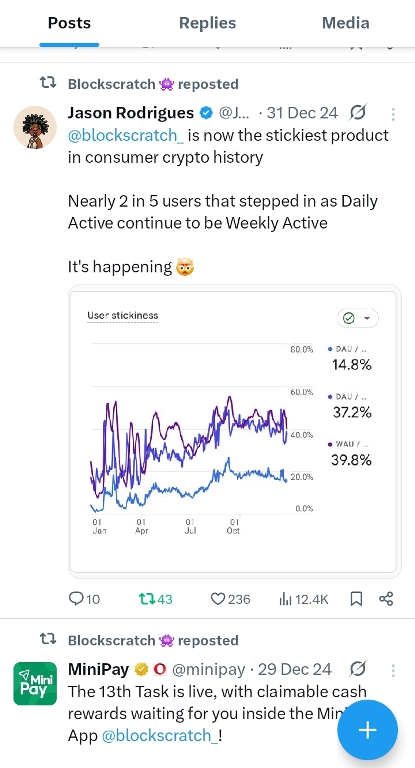
Task: Like the post with 236 likes
Action: pyautogui.click(x=230, y=599)
